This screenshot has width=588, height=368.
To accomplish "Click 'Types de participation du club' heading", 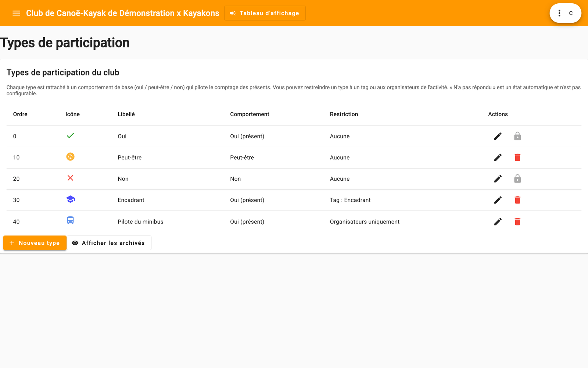I will click(x=63, y=72).
